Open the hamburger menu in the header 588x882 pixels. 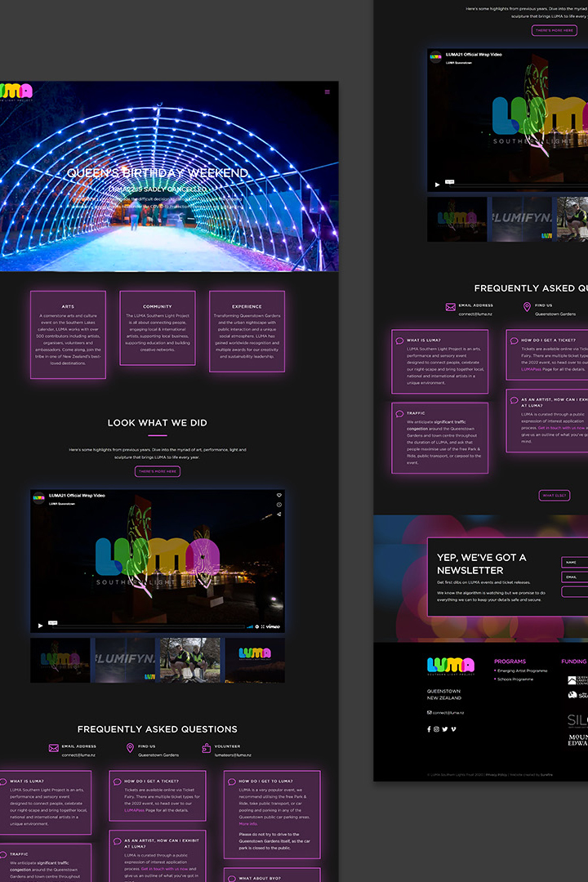(327, 91)
